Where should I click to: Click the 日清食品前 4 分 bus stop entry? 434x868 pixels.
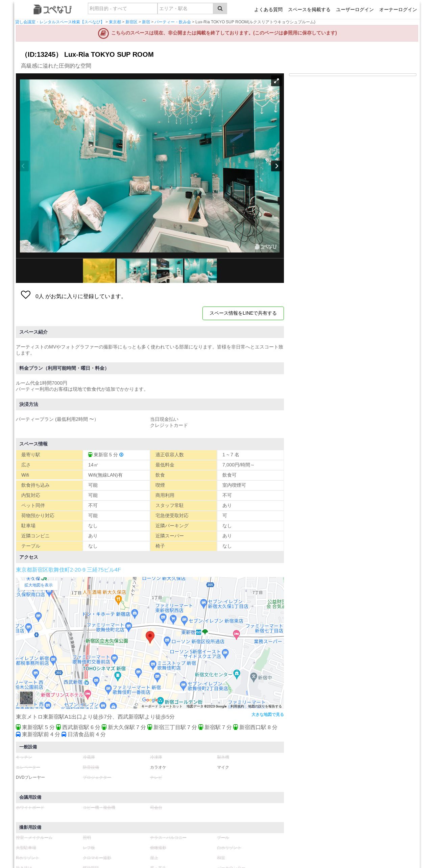[83, 734]
